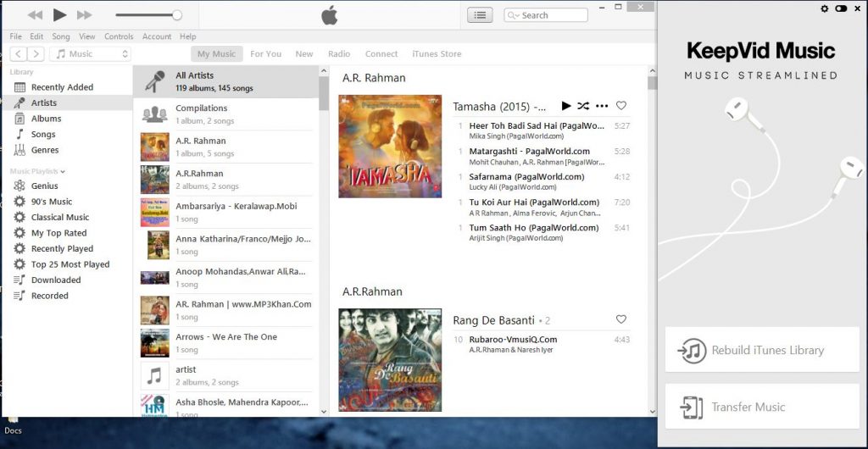This screenshot has width=868, height=449.
Task: Select the 90's Music playlist
Action: [52, 202]
